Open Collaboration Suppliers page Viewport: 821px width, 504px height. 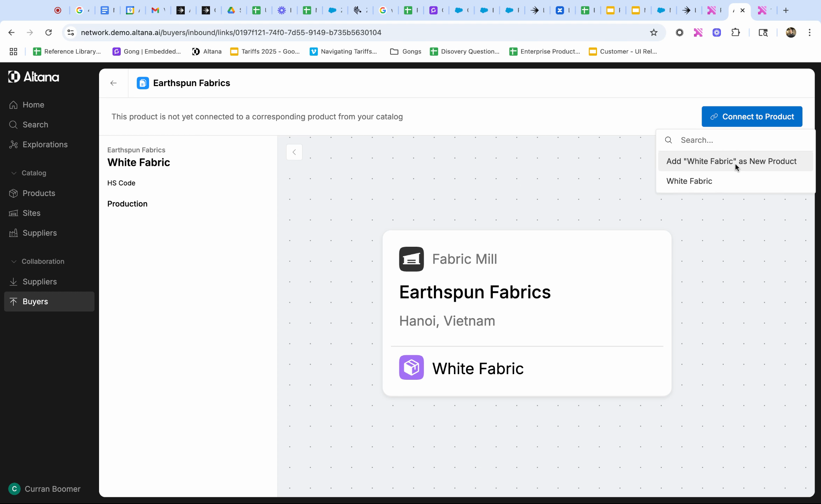[39, 282]
